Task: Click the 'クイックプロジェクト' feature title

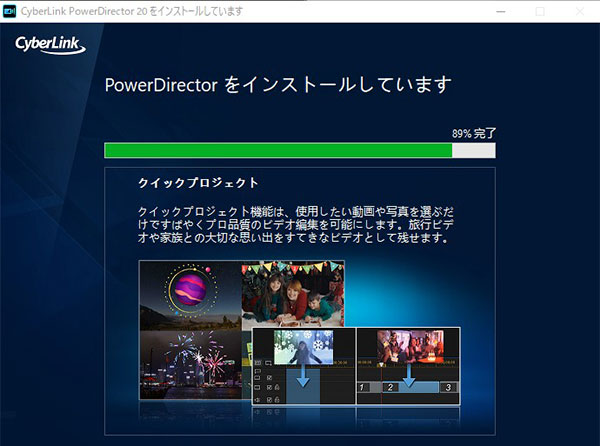Action: 198,183
